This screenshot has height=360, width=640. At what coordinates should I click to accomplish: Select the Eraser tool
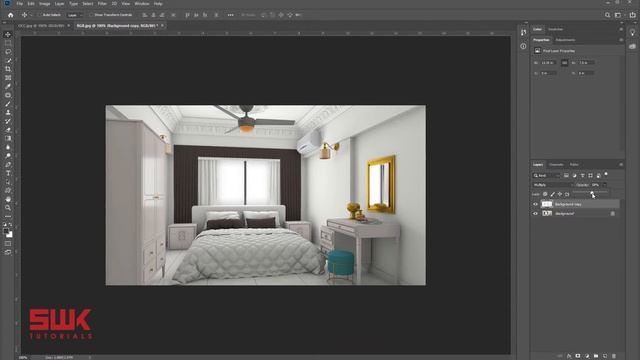(x=8, y=130)
